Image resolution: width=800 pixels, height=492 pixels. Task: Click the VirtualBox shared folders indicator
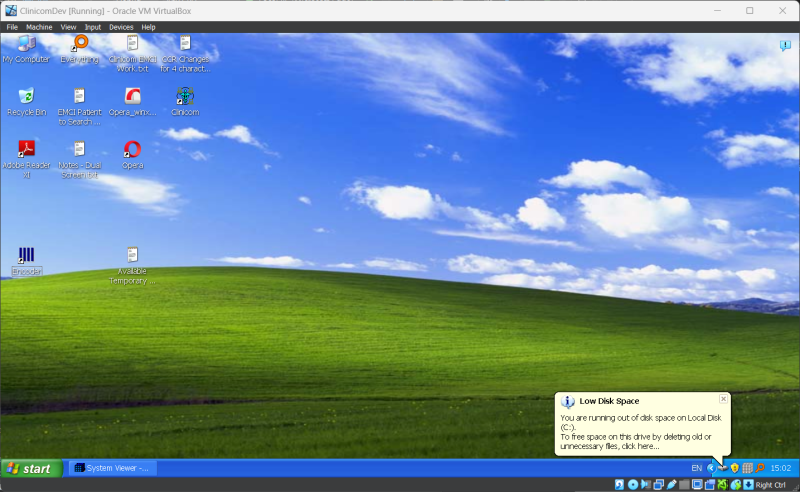(684, 485)
